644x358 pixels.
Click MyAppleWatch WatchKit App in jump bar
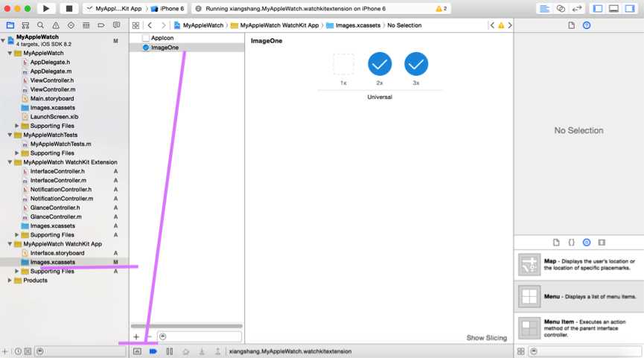coord(275,25)
